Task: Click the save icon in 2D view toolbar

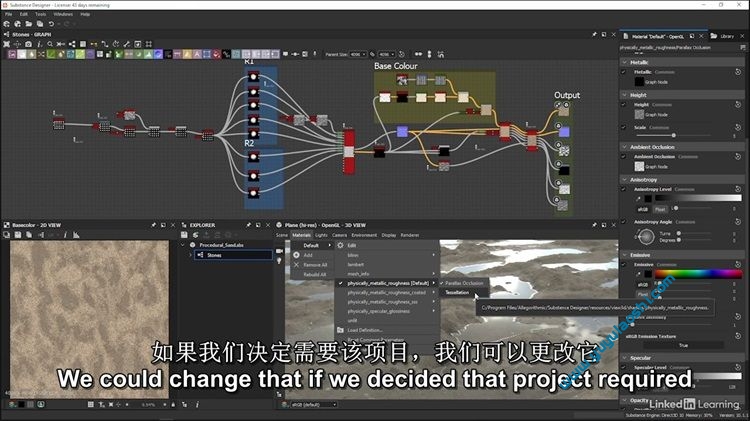Action: 18,235
